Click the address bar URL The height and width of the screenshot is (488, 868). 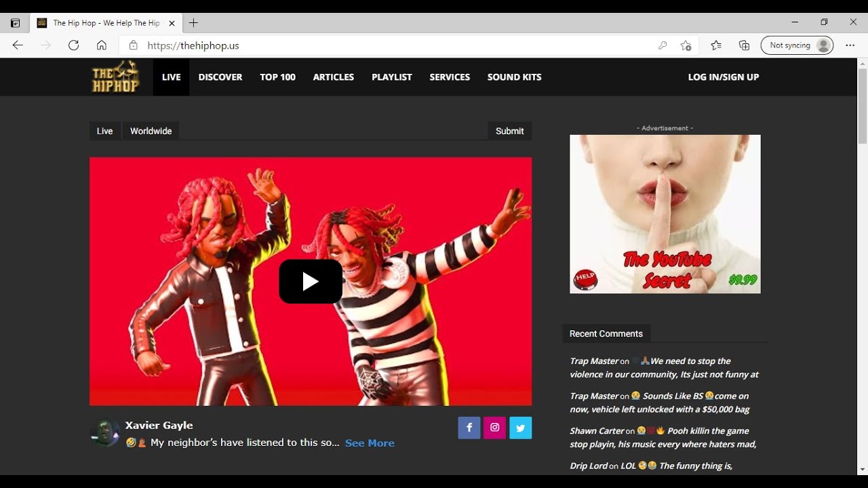click(x=193, y=45)
